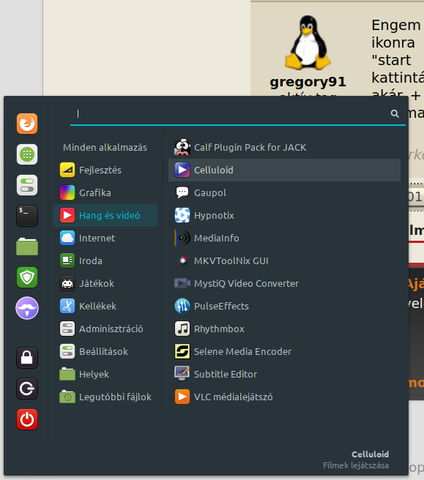Launch Selene Media Encoder
Screen dimensions: 424x480
coord(284,351)
